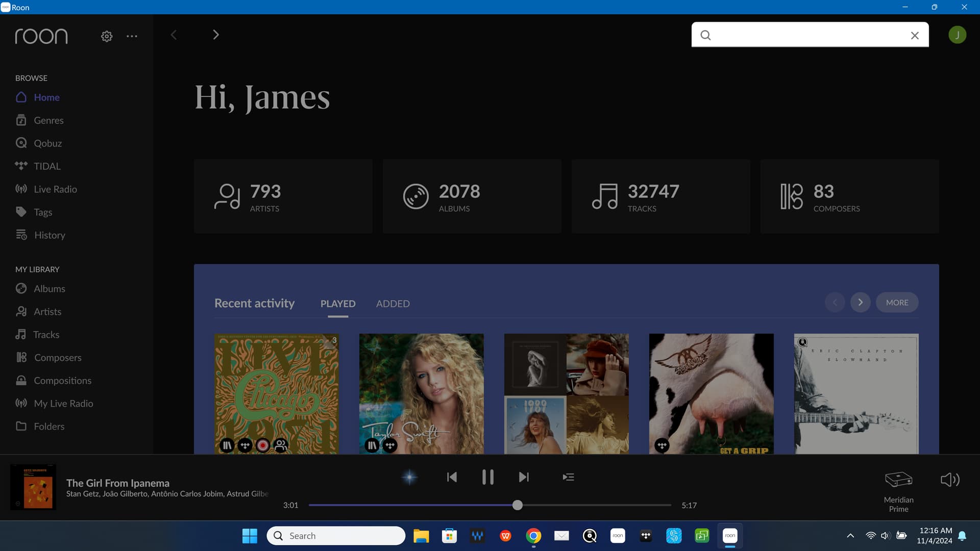The height and width of the screenshot is (551, 980).
Task: Open the volume speaker control
Action: pyautogui.click(x=950, y=480)
